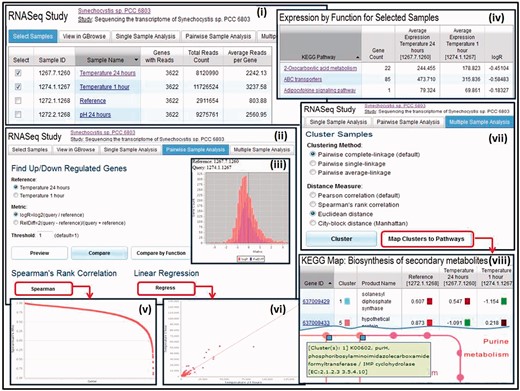The image size is (520, 391).
Task: Open the Reference sample link
Action: tap(93, 101)
